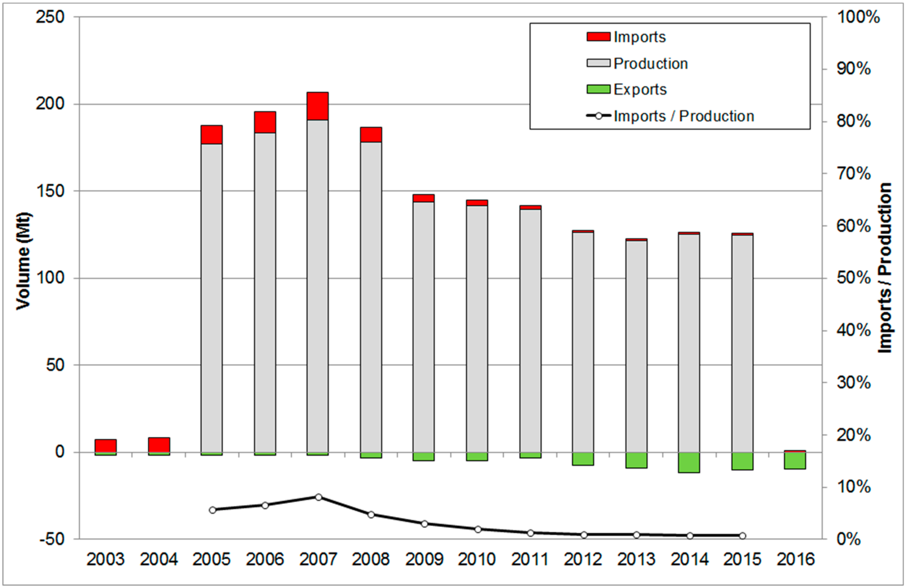Viewport: 906px width, 588px height.
Task: Click the green Exports legend swatch
Action: [x=599, y=89]
